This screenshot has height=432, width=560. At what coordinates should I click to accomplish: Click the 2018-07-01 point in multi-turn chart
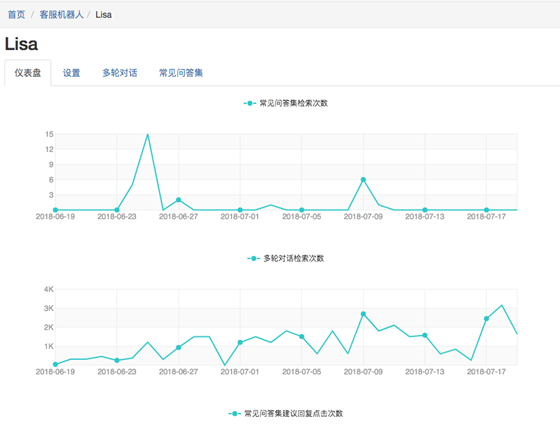(240, 342)
